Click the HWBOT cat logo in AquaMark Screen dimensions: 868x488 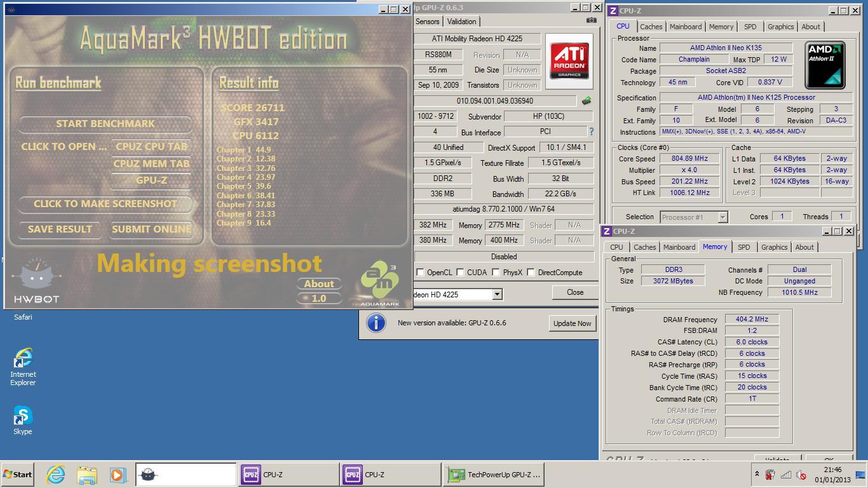click(x=36, y=281)
